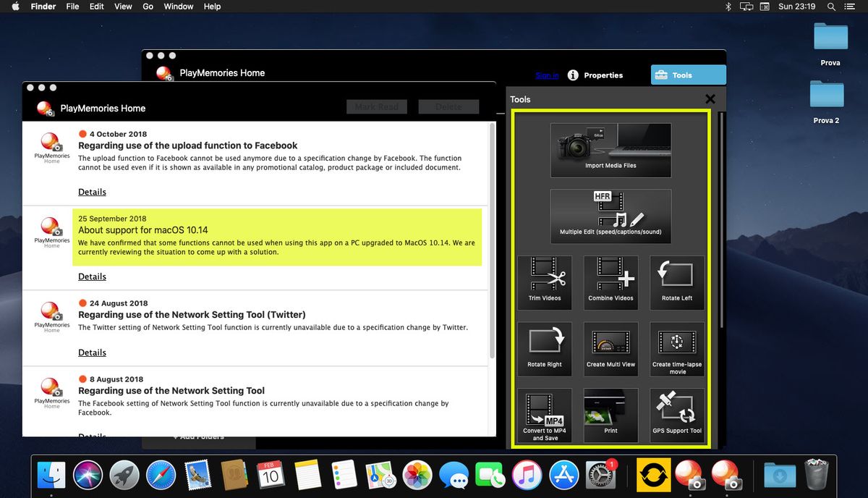
Task: Open the Go menu in menu bar
Action: (148, 7)
